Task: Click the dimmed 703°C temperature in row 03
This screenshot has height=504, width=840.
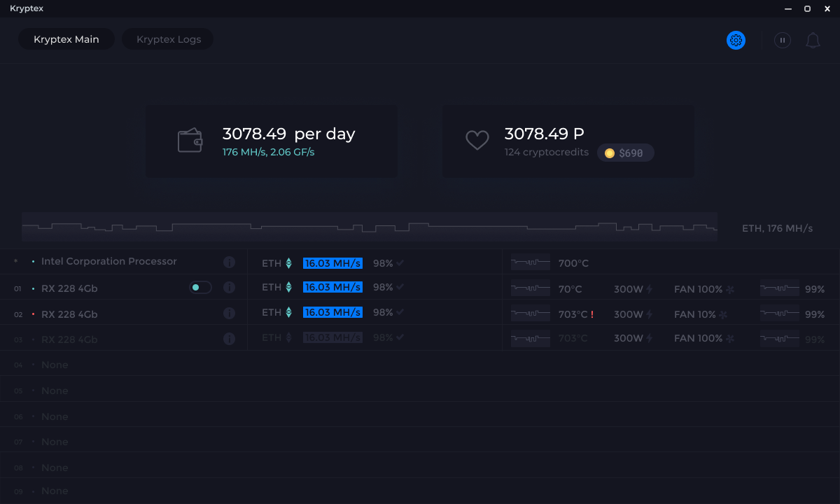Action: pyautogui.click(x=573, y=338)
